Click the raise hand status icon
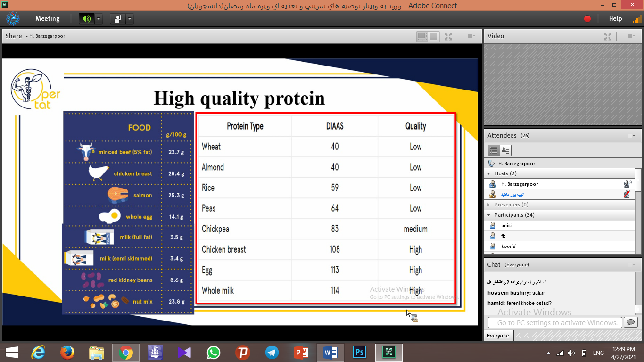The width and height of the screenshot is (644, 362). (117, 19)
